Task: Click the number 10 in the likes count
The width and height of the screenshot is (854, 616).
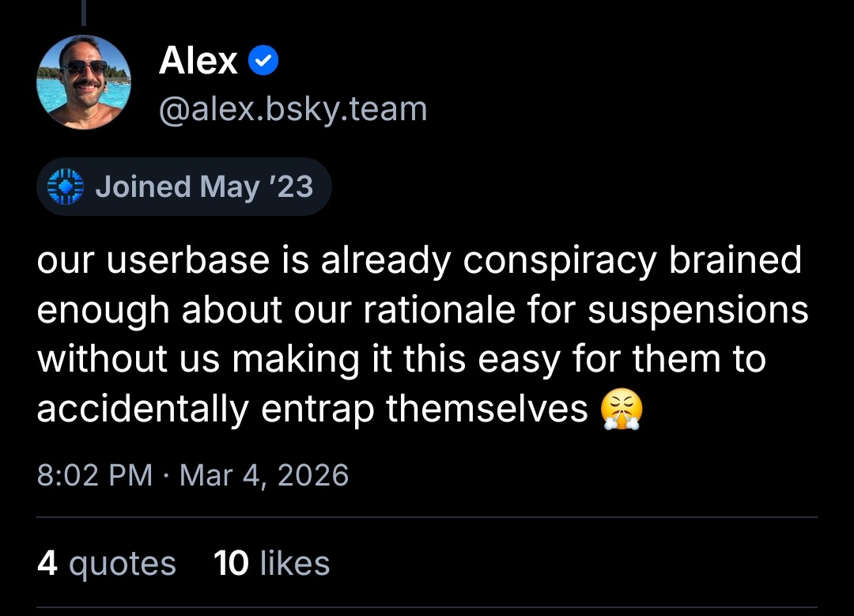Action: (x=231, y=564)
